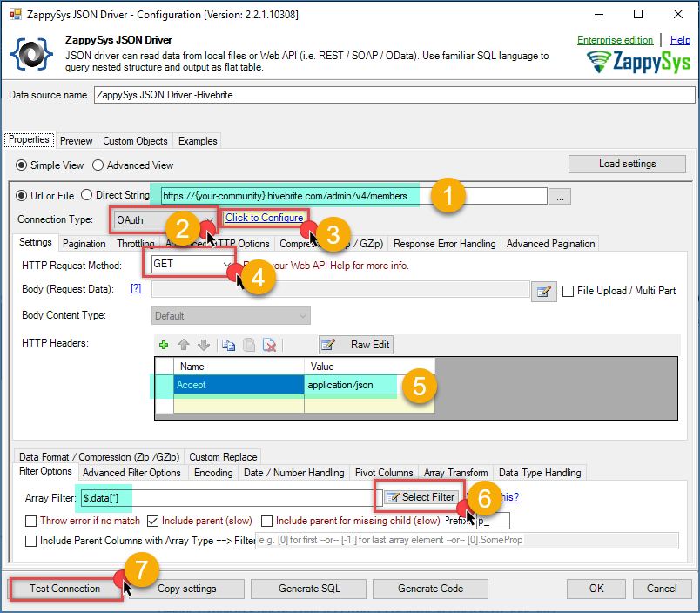Click the Value column header
The height and width of the screenshot is (613, 700).
coord(370,367)
